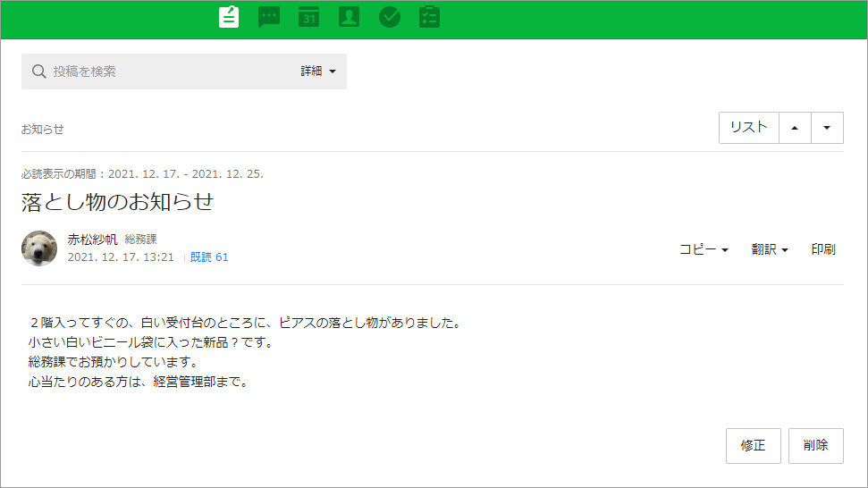
Task: Expand the 詳細 advanced search dropdown
Action: click(318, 72)
